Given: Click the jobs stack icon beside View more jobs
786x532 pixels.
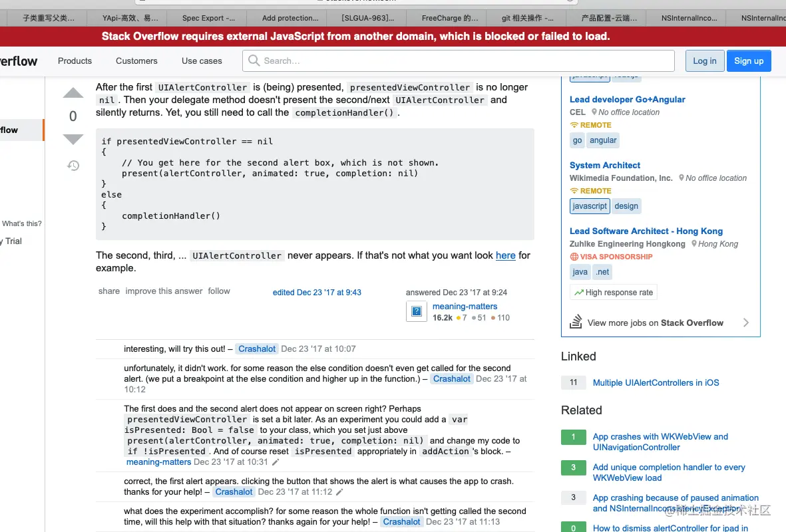Looking at the screenshot, I should pos(576,322).
